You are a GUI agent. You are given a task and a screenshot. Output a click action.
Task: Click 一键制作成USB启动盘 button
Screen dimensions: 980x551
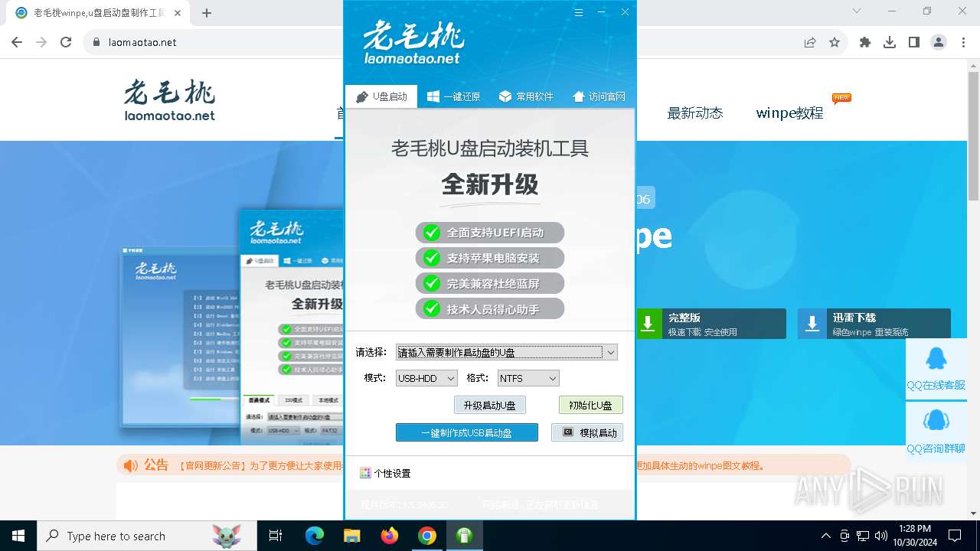467,432
